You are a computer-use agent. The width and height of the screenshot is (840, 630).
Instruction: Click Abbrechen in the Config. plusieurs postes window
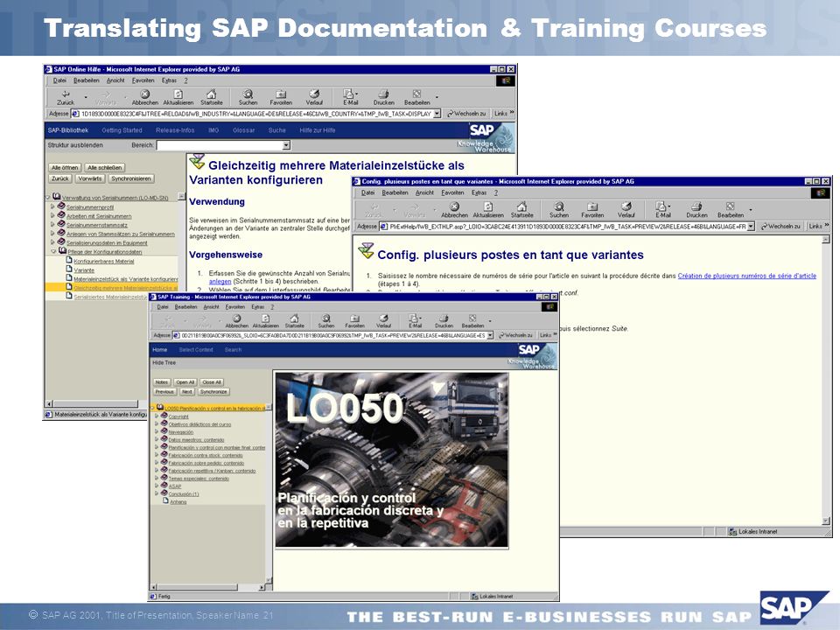(x=454, y=210)
